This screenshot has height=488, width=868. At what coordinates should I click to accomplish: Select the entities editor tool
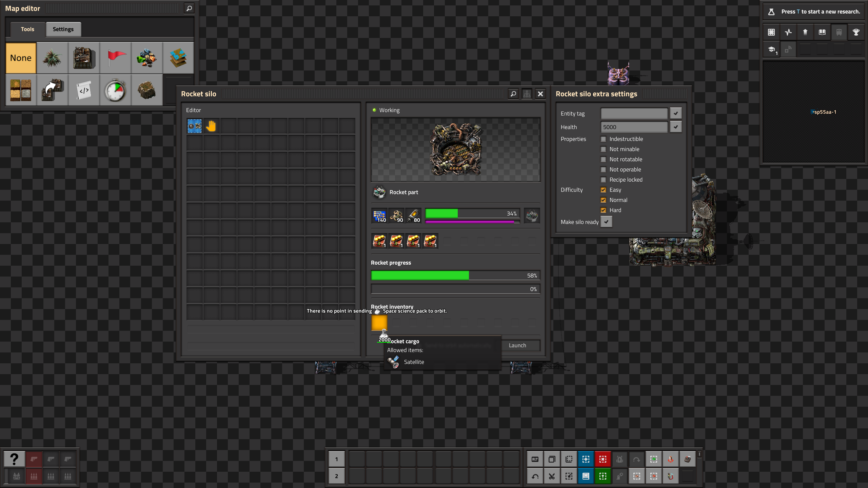point(84,58)
